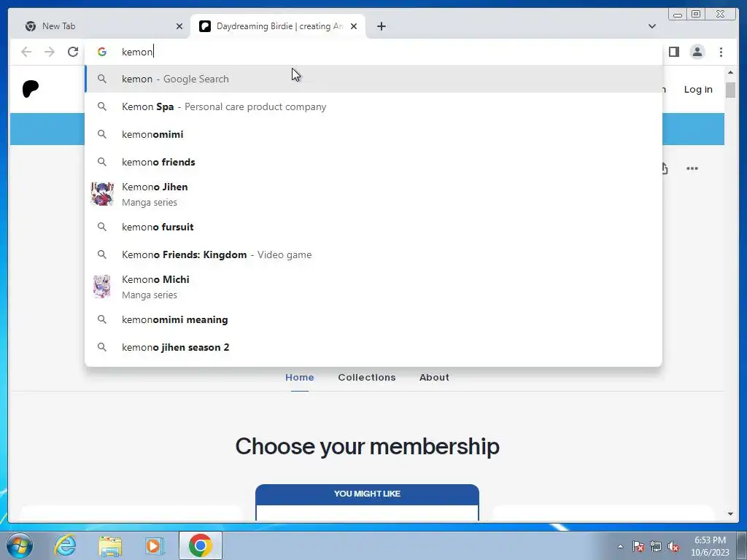Click the YOU MIGHT LIKE card header
The width and height of the screenshot is (747, 560).
point(368,494)
